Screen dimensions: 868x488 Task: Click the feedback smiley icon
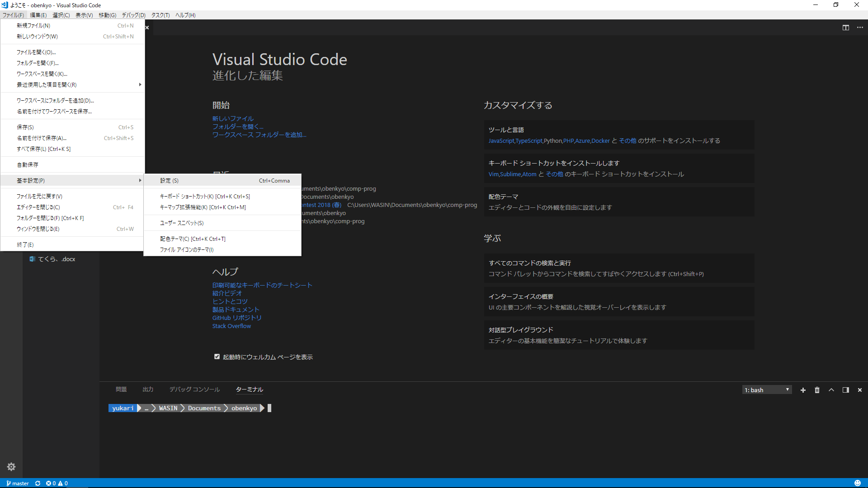pyautogui.click(x=857, y=483)
